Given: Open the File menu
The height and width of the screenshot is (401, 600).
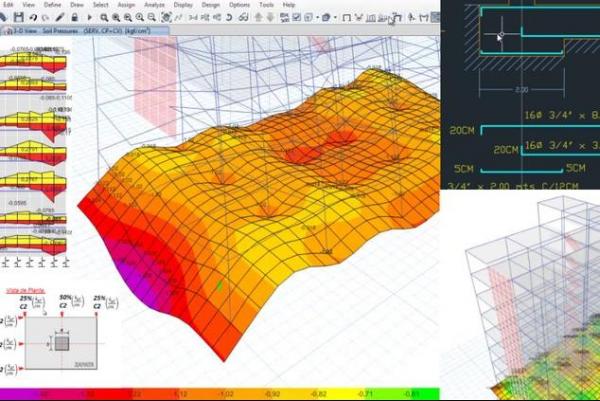Looking at the screenshot, I should (x=6, y=5).
